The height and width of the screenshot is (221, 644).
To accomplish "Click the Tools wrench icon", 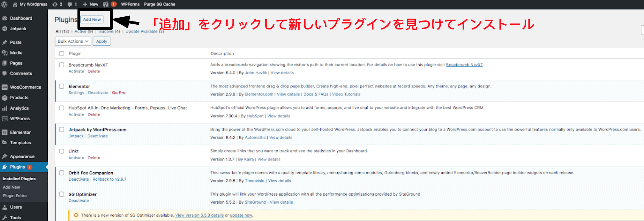I will 4,217.
